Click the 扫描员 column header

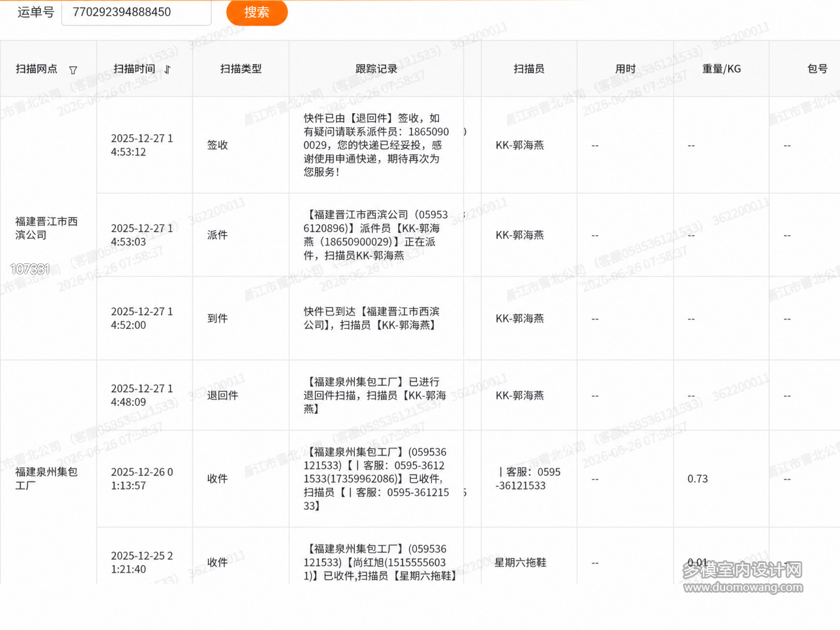pyautogui.click(x=529, y=69)
